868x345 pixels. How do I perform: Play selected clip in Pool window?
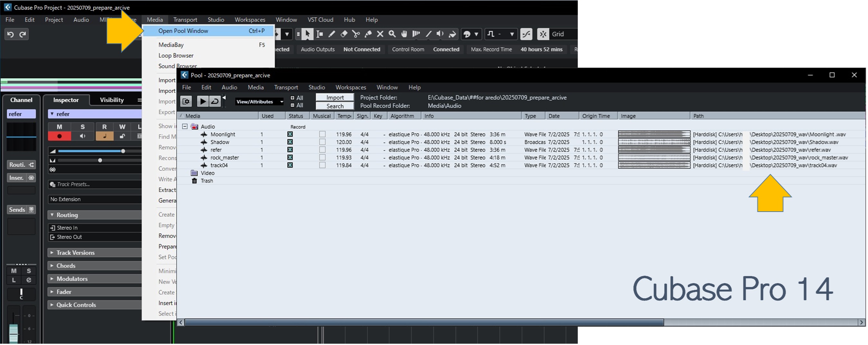[202, 101]
